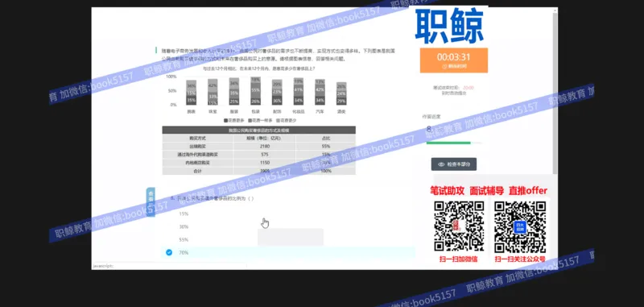Click the 笔试结束时间 20:00 text
The height and width of the screenshot is (307, 644).
tap(453, 88)
